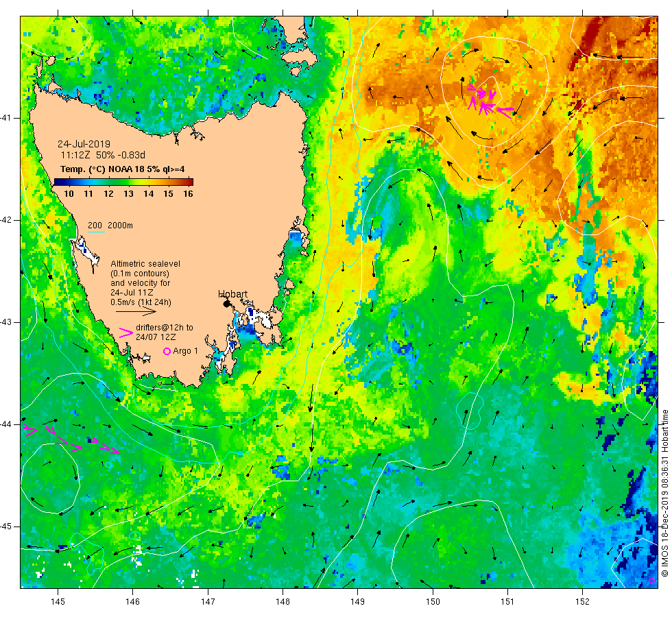Screen dimensions: 672x617
Task: Click the '2000m' depth contour label
Action: (x=120, y=225)
